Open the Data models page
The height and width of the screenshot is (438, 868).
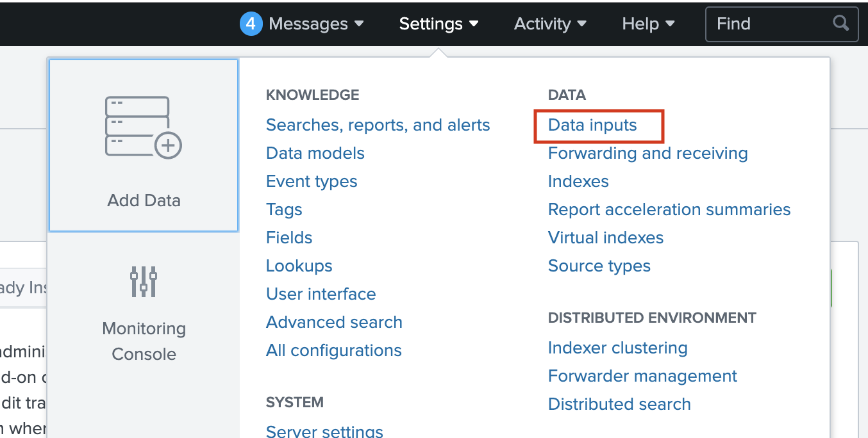(315, 153)
